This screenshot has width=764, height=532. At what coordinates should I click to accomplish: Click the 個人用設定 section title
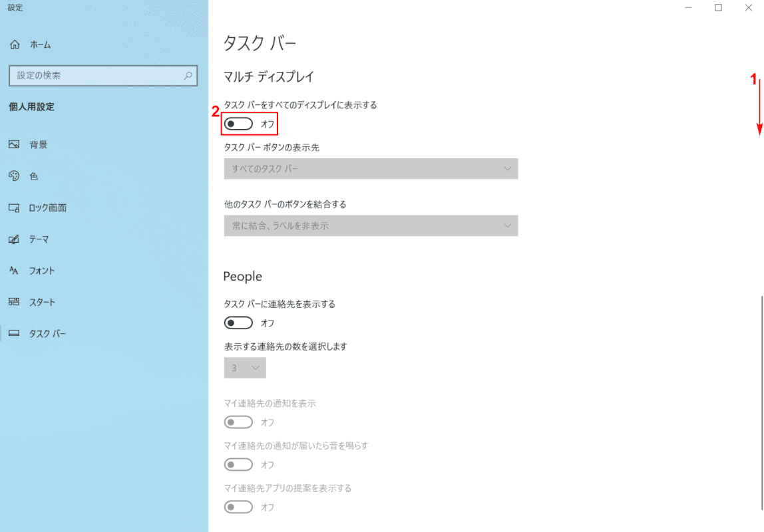click(32, 106)
